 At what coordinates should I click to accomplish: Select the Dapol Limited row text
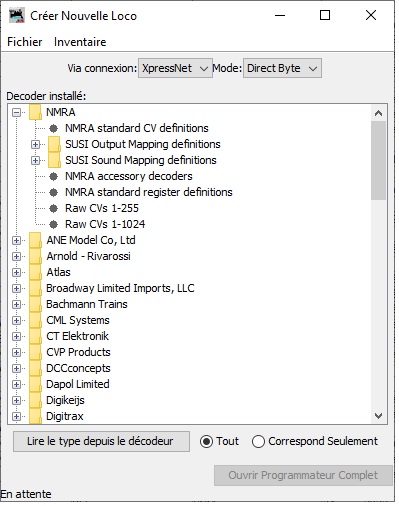[78, 384]
